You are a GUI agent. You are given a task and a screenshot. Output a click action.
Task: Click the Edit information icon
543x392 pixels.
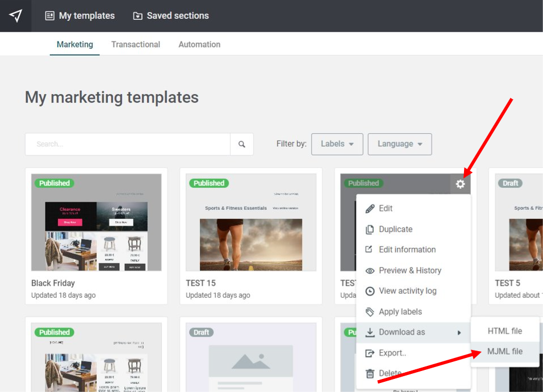click(x=369, y=249)
